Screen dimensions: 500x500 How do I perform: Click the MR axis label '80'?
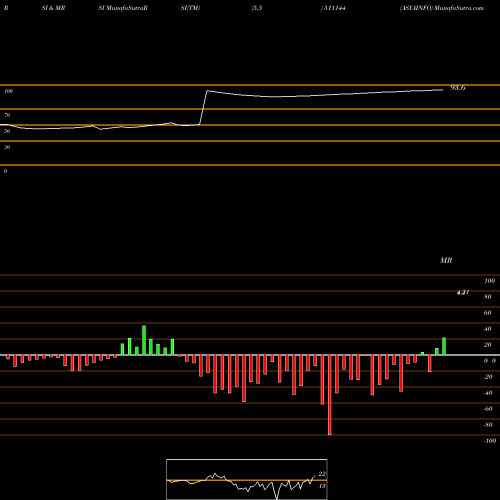(488, 297)
